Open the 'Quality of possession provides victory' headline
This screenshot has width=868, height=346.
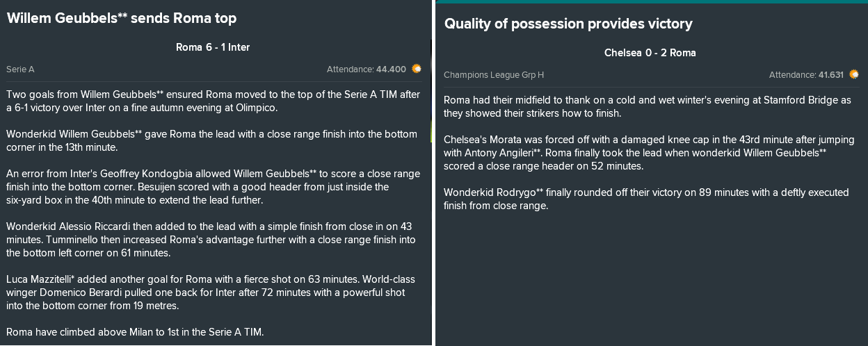(x=568, y=24)
